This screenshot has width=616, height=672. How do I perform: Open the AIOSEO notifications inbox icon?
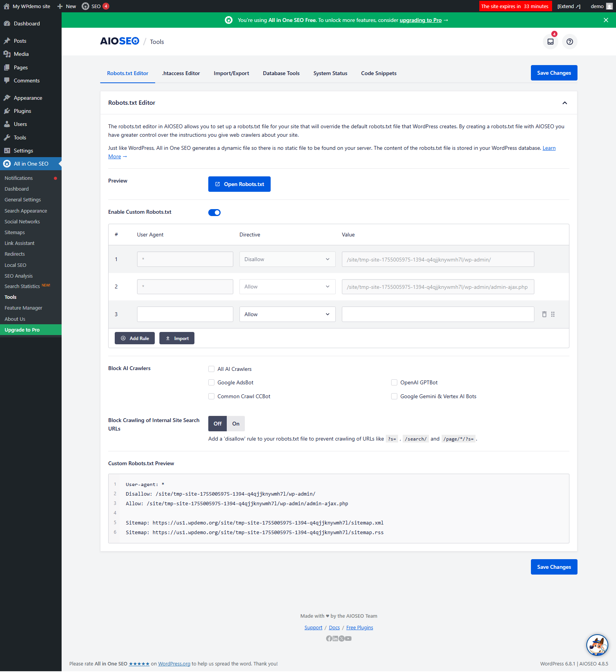pyautogui.click(x=550, y=42)
